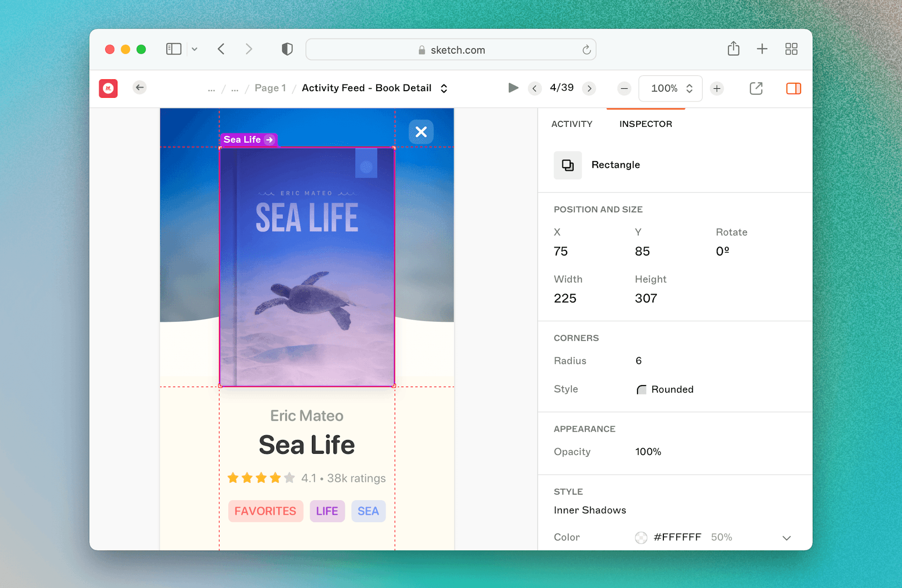Image resolution: width=902 pixels, height=588 pixels.
Task: Zoom out using the minus icon
Action: [x=623, y=88]
